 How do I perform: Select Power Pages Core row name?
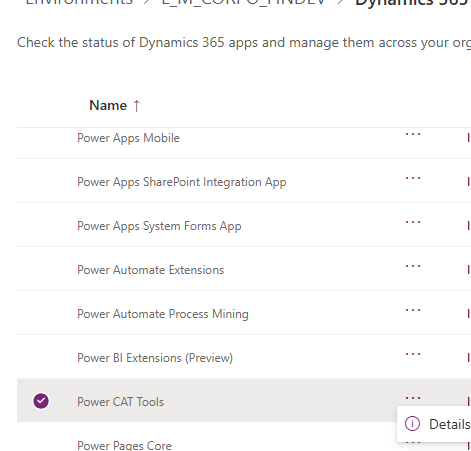point(124,445)
